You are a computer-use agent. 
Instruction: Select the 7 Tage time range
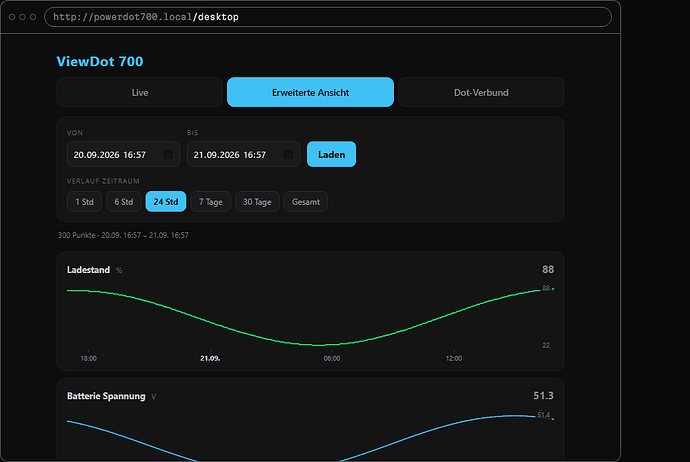click(211, 202)
